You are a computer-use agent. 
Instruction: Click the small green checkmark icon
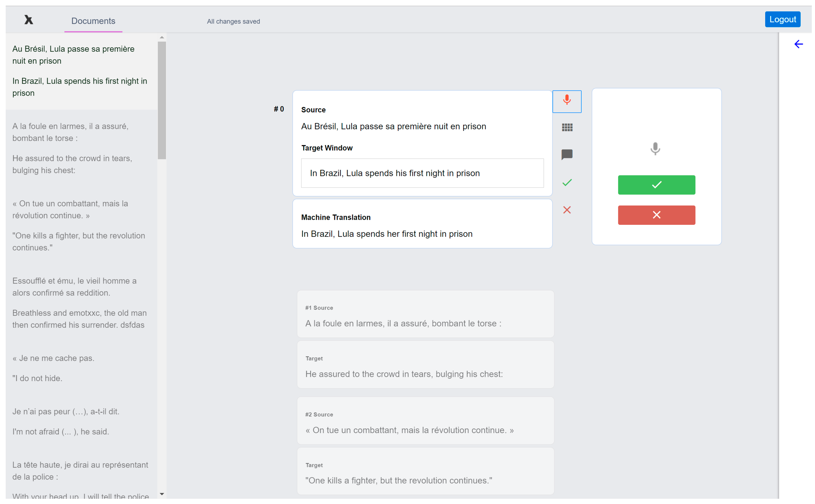point(567,182)
